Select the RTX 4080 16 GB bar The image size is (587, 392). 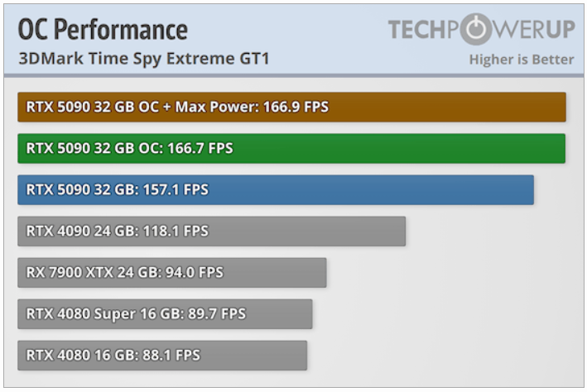(x=162, y=356)
